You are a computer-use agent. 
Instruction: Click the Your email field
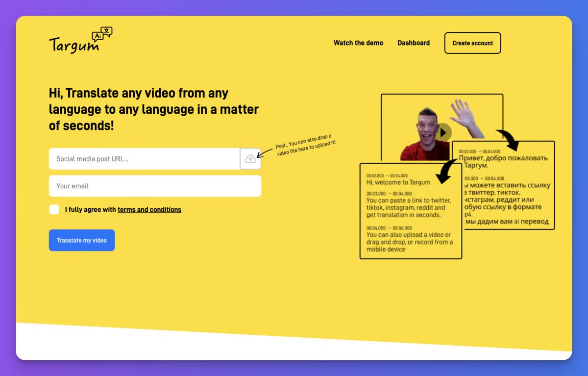155,186
